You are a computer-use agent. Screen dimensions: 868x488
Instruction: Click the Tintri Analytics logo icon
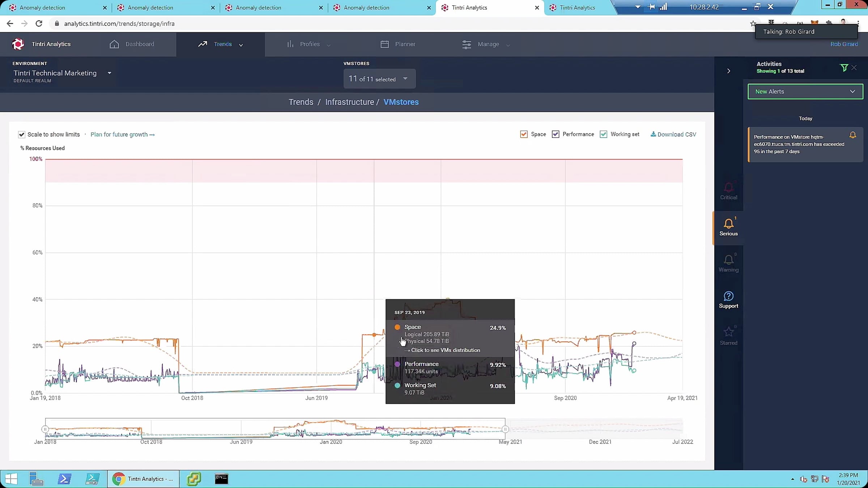[x=18, y=44]
